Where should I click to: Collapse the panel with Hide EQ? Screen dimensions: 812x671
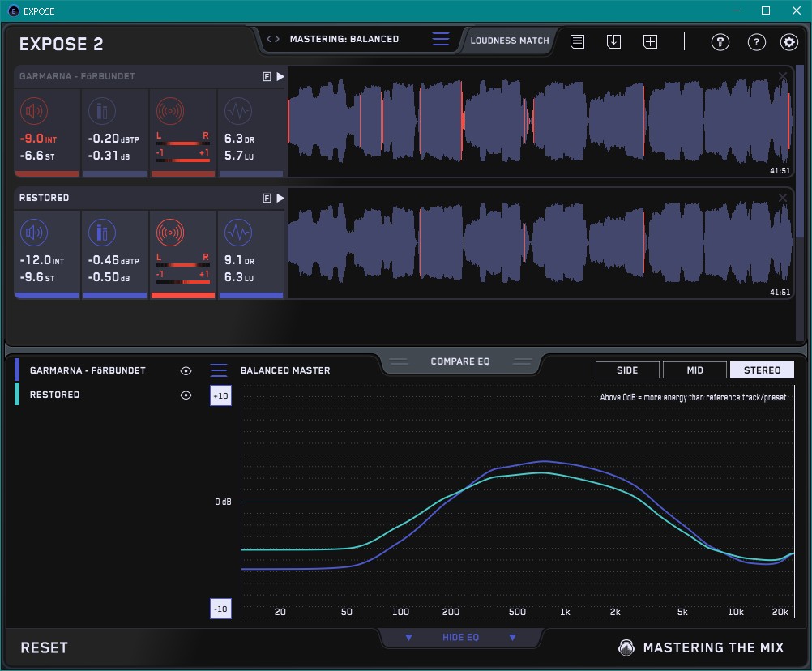coord(460,638)
